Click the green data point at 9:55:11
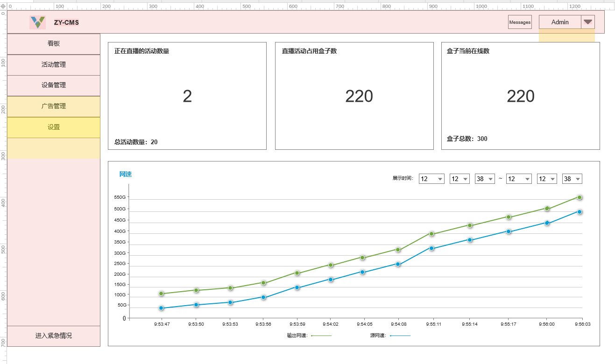615x364 pixels. point(432,234)
